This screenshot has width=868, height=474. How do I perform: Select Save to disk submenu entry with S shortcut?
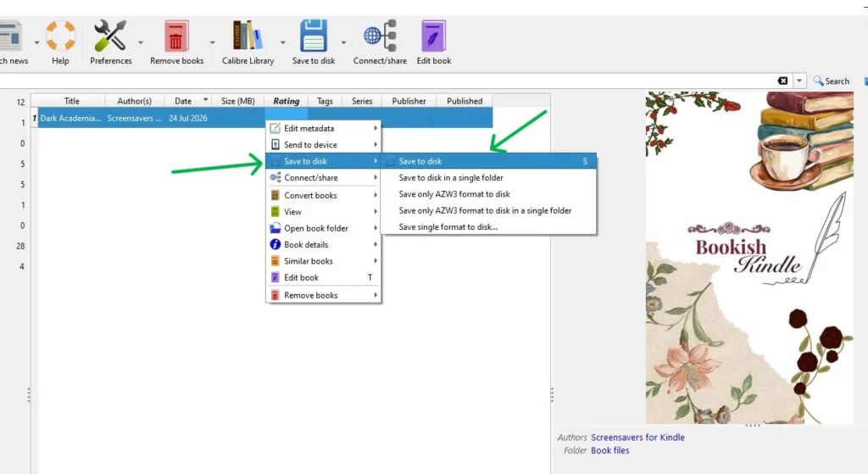pyautogui.click(x=489, y=161)
